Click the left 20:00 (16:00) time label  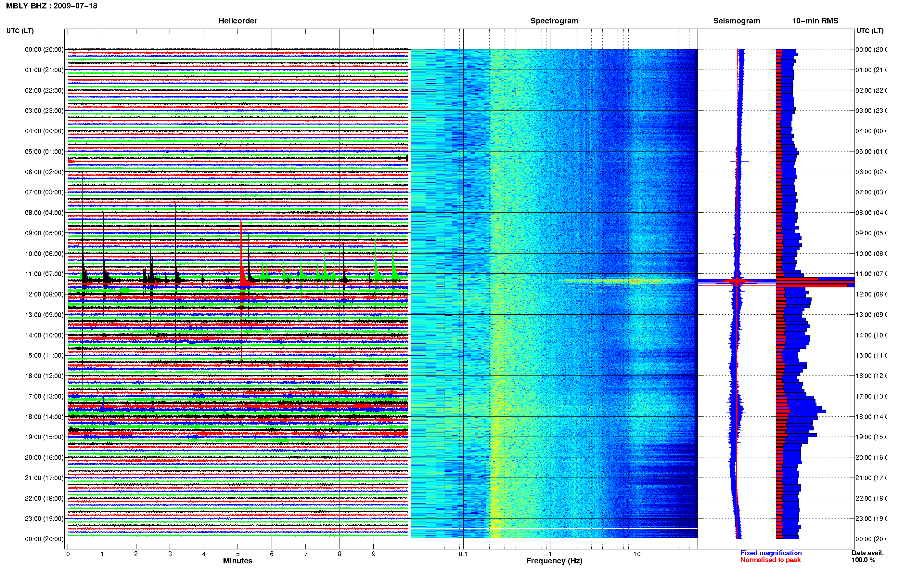[44, 457]
